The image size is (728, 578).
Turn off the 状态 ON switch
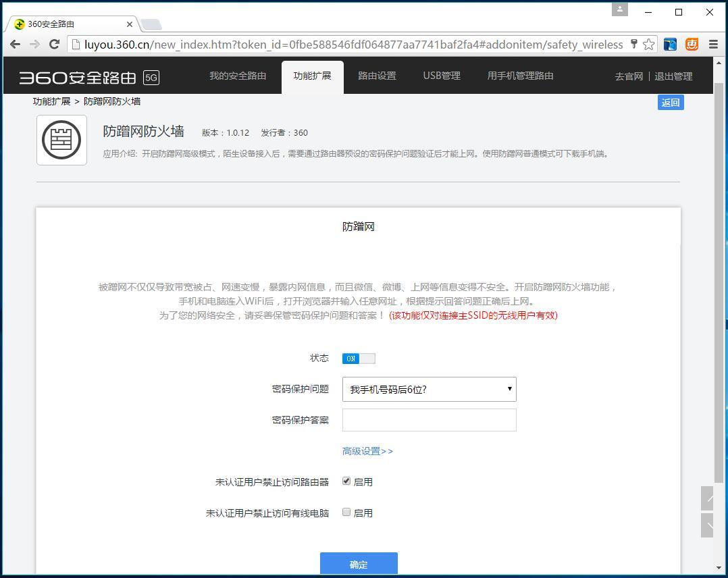pos(358,359)
